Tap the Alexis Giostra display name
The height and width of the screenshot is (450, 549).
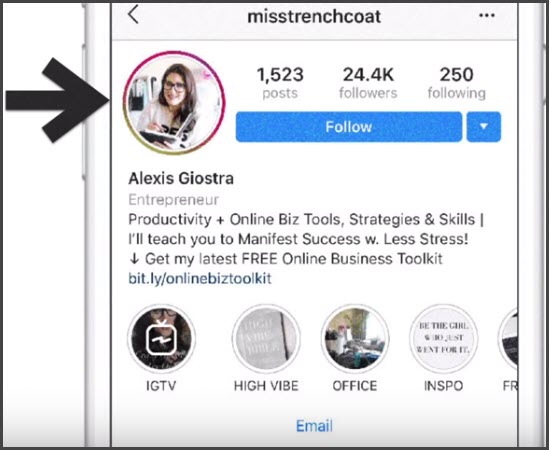pyautogui.click(x=181, y=178)
